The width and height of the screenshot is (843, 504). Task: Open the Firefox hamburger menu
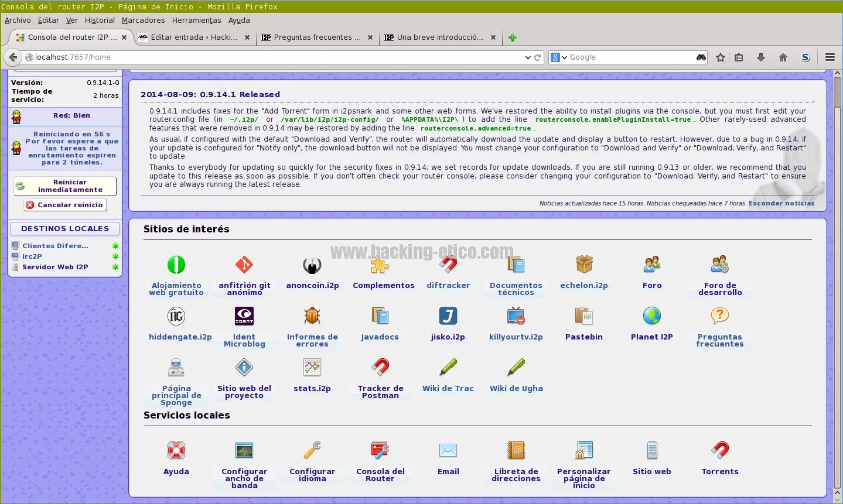click(830, 57)
